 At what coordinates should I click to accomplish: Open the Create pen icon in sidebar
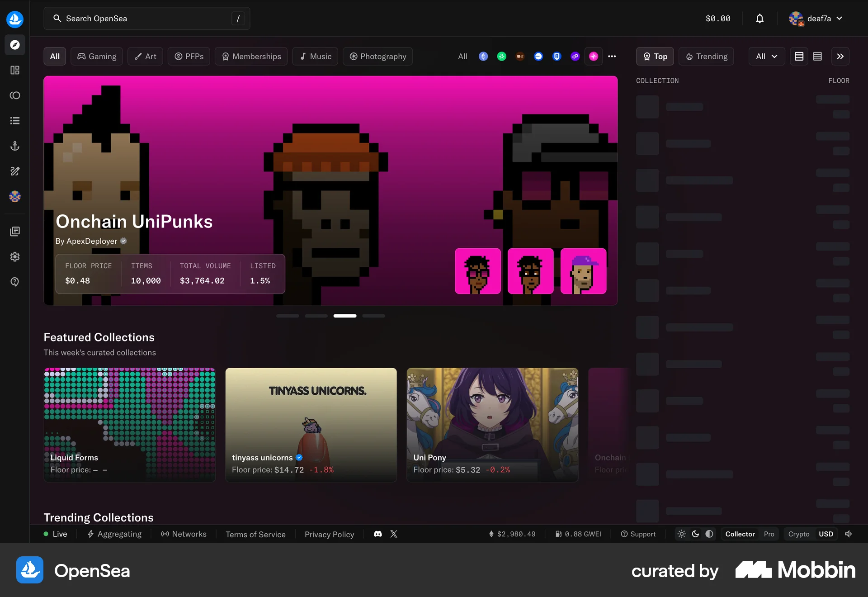pos(15,171)
